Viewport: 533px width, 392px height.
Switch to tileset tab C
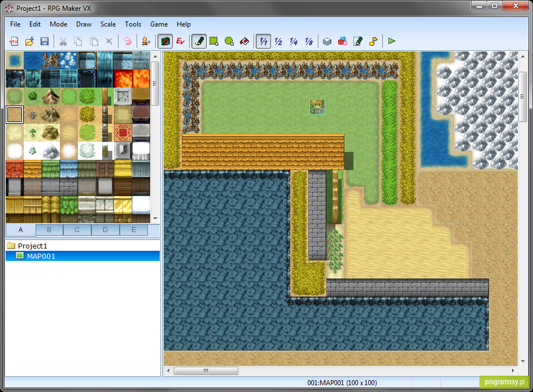point(77,230)
